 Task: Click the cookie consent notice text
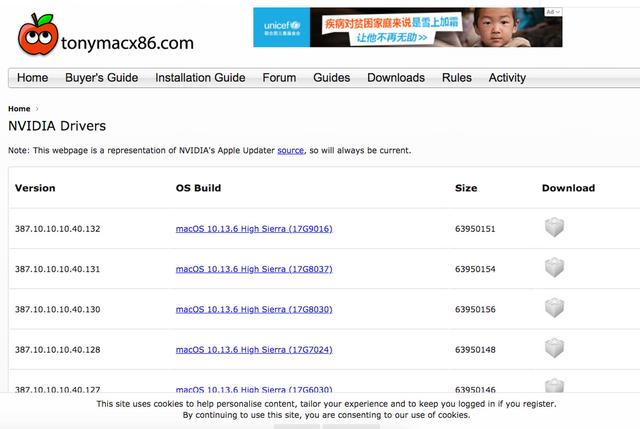point(327,409)
